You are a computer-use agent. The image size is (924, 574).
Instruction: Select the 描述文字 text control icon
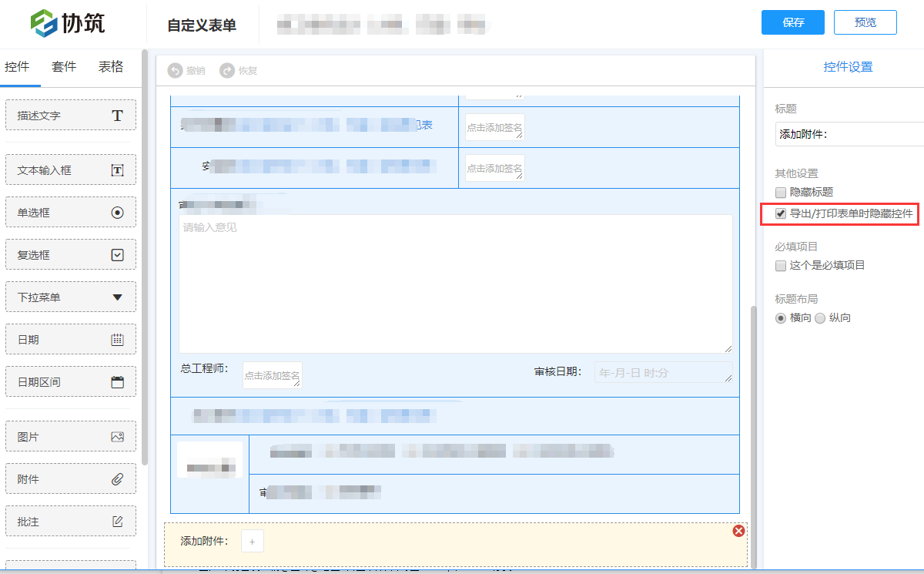point(70,115)
